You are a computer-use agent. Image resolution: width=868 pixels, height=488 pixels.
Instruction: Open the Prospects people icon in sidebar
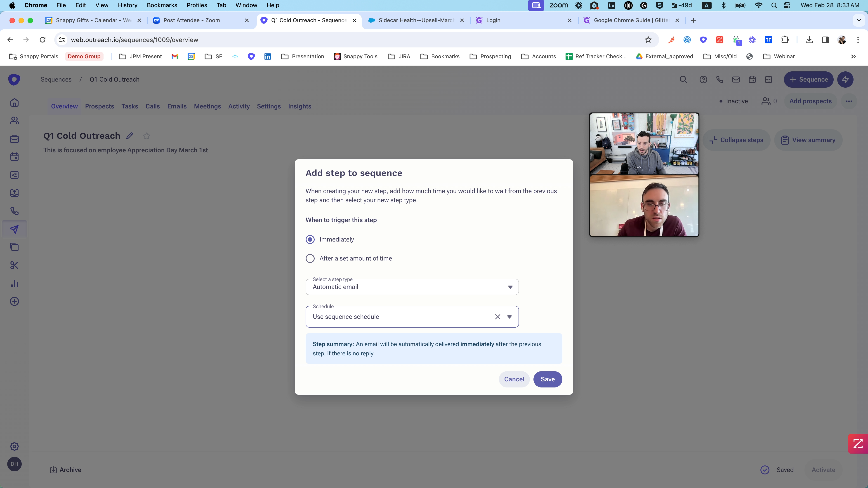pos(14,121)
